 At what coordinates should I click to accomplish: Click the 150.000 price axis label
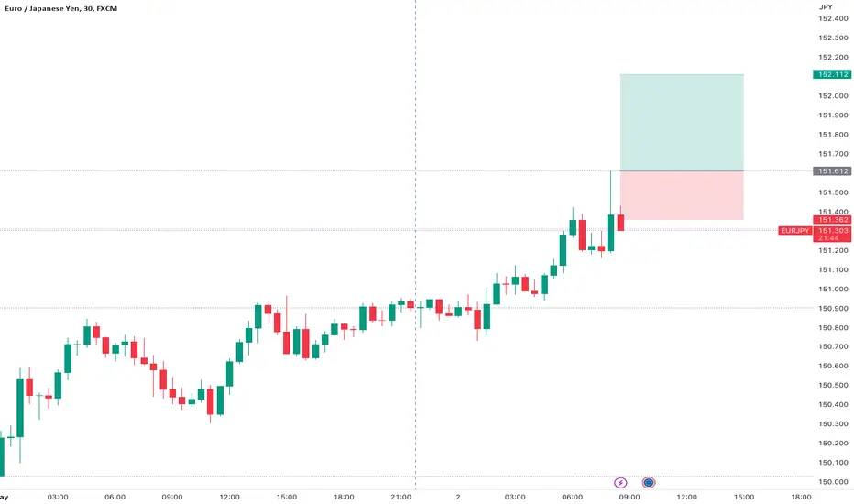point(833,482)
